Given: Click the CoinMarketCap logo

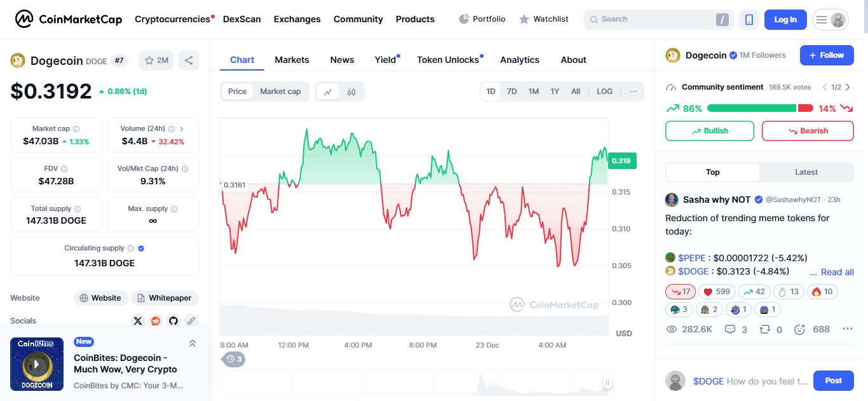Looking at the screenshot, I should click(x=69, y=19).
